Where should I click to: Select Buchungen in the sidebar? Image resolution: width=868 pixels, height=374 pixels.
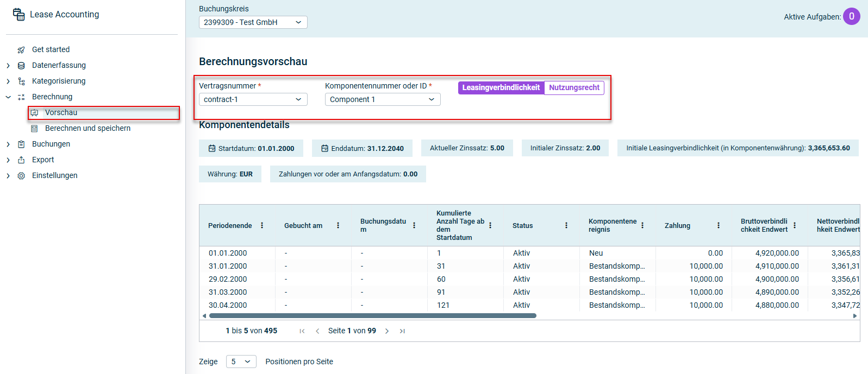[x=51, y=144]
